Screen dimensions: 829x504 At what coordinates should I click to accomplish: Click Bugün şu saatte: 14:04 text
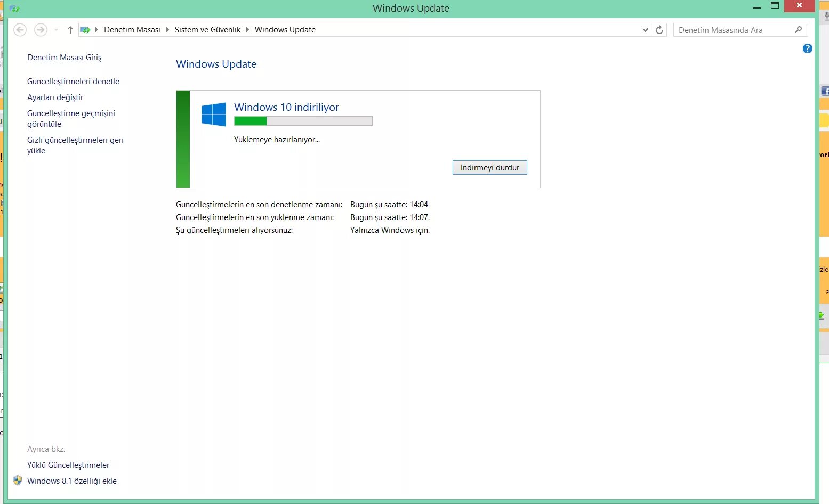pyautogui.click(x=389, y=205)
